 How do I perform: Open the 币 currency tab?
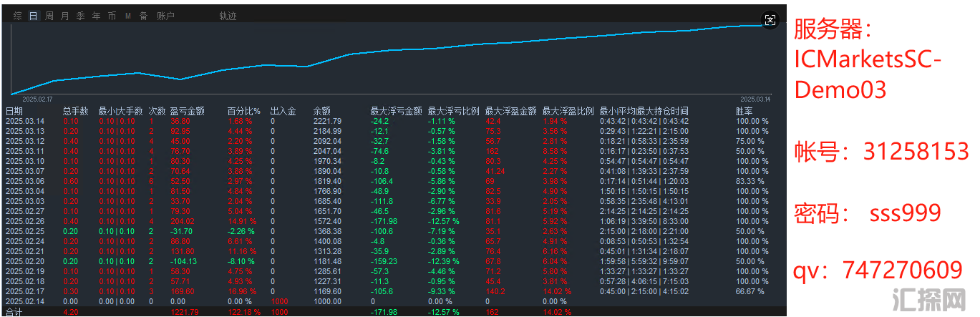point(112,16)
